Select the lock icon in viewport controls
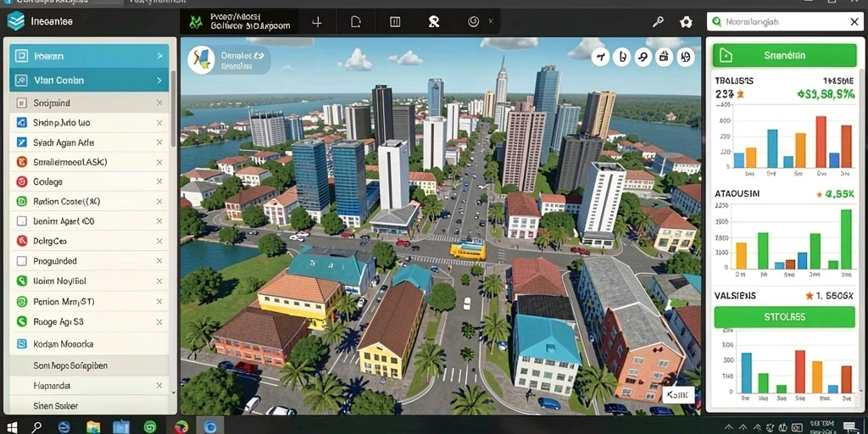The height and width of the screenshot is (434, 868). coord(664,57)
